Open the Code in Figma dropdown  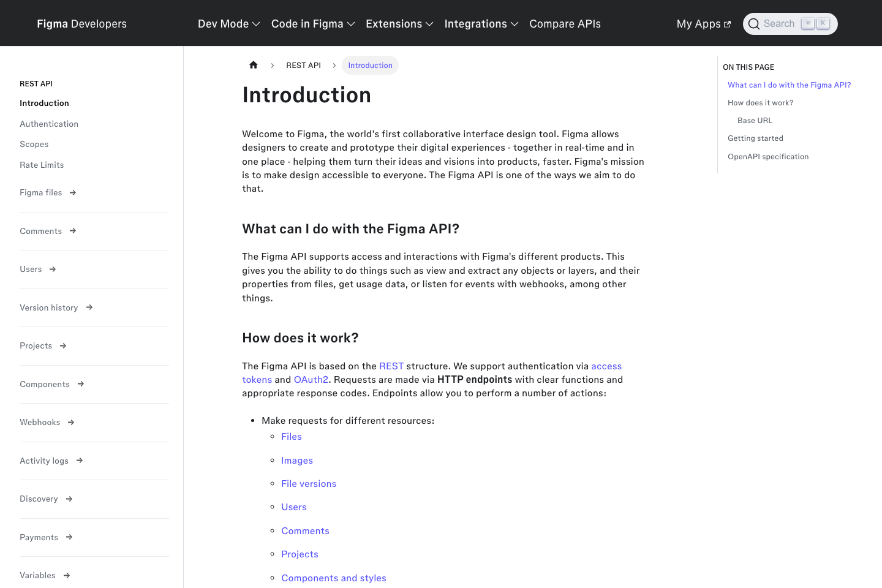pos(312,23)
